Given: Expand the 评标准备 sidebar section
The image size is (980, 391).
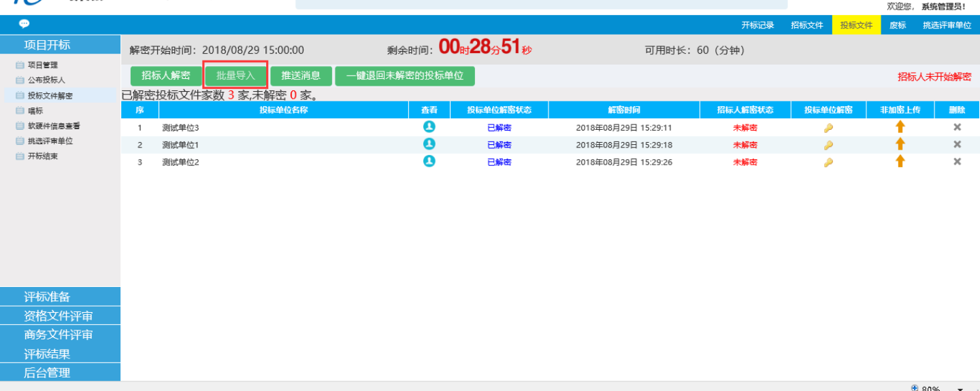Looking at the screenshot, I should (47, 297).
